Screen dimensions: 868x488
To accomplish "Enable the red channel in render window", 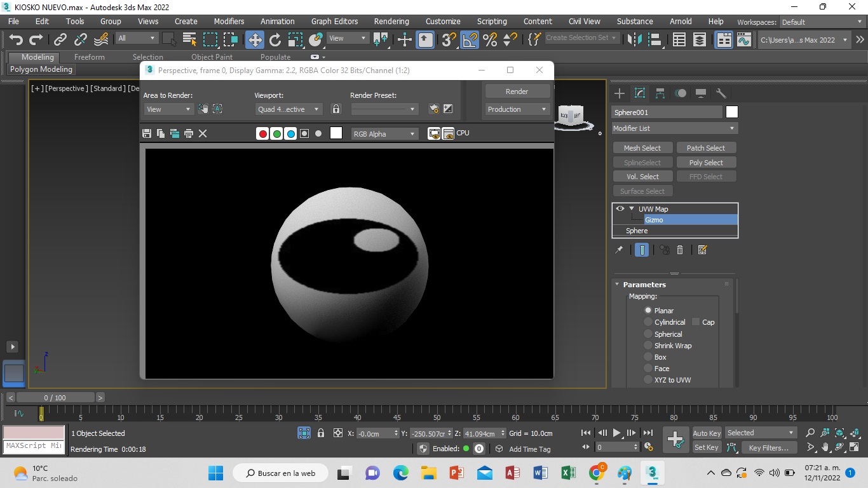I will point(262,133).
